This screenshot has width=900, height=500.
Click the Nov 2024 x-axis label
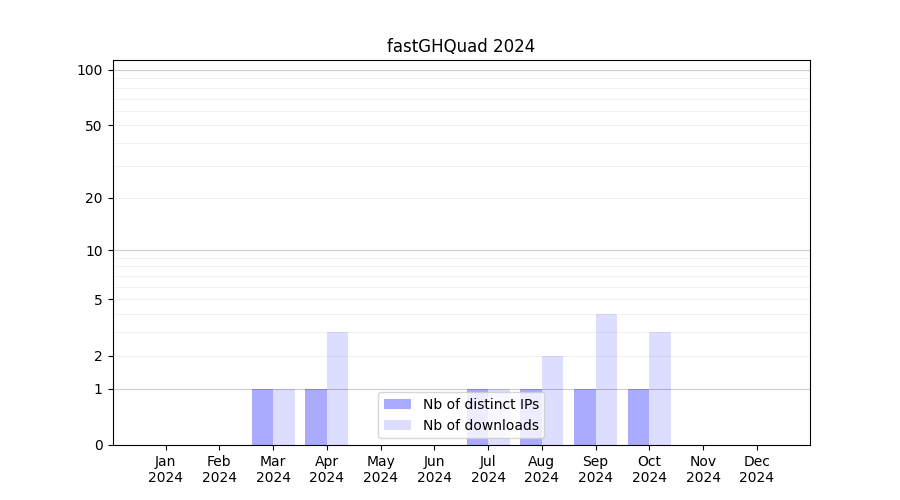tap(703, 469)
